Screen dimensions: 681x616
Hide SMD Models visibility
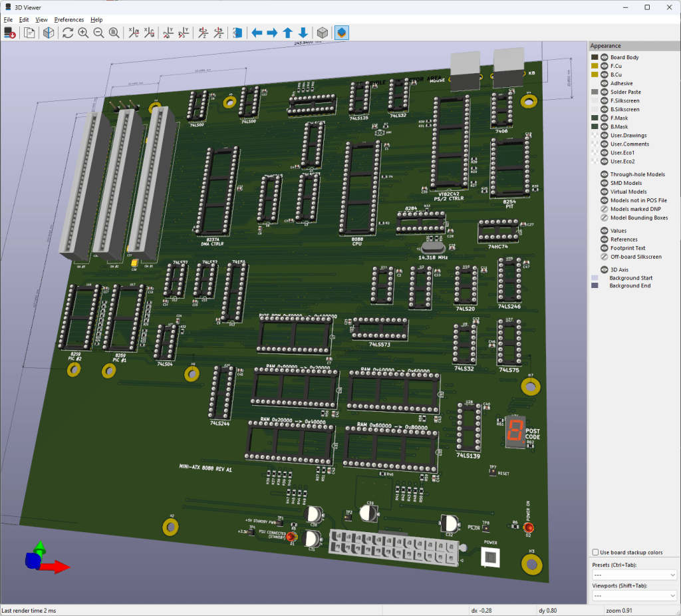(x=604, y=183)
